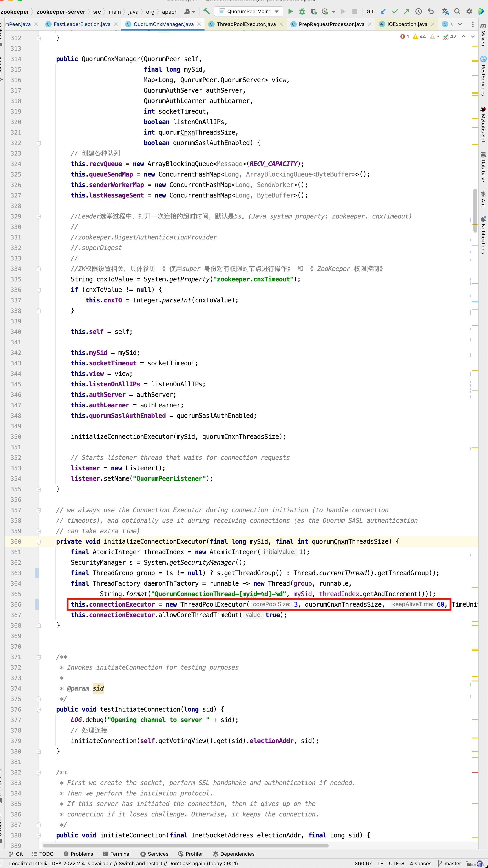Image resolution: width=488 pixels, height=868 pixels.
Task: Expand the profiler run options arrow
Action: 333,12
